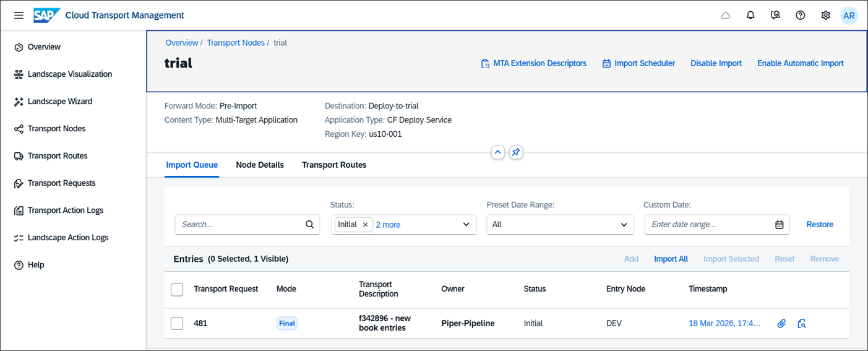This screenshot has height=351, width=868.
Task: Open attachment paperclip for request 481
Action: tap(781, 323)
